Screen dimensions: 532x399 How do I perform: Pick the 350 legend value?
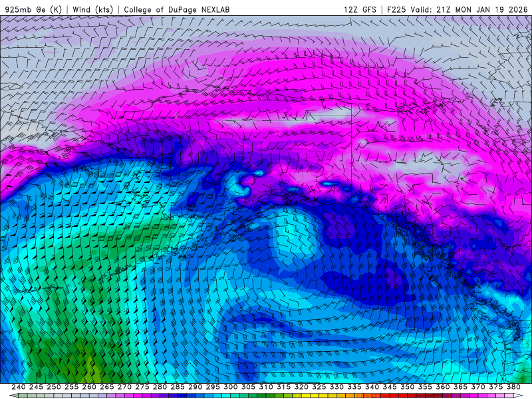pos(408,387)
